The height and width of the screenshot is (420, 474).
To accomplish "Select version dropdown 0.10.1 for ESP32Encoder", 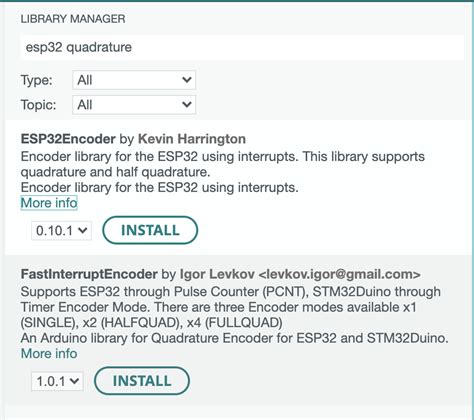I will coord(62,230).
